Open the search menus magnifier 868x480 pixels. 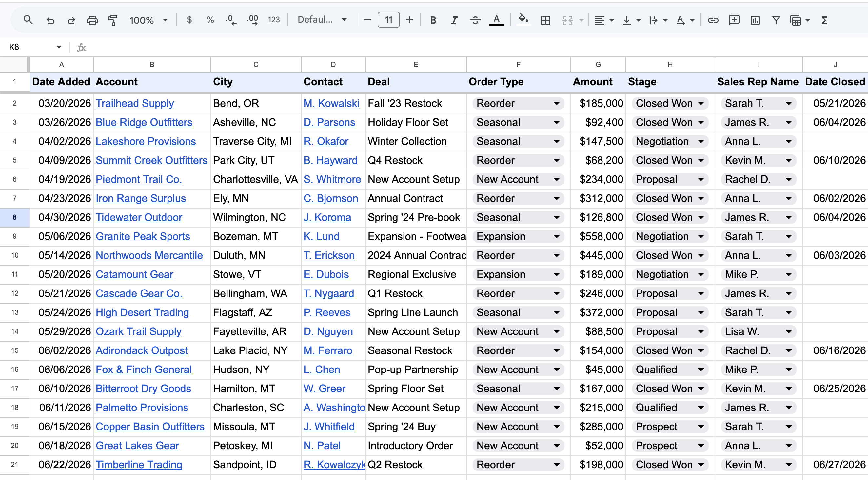pyautogui.click(x=28, y=20)
